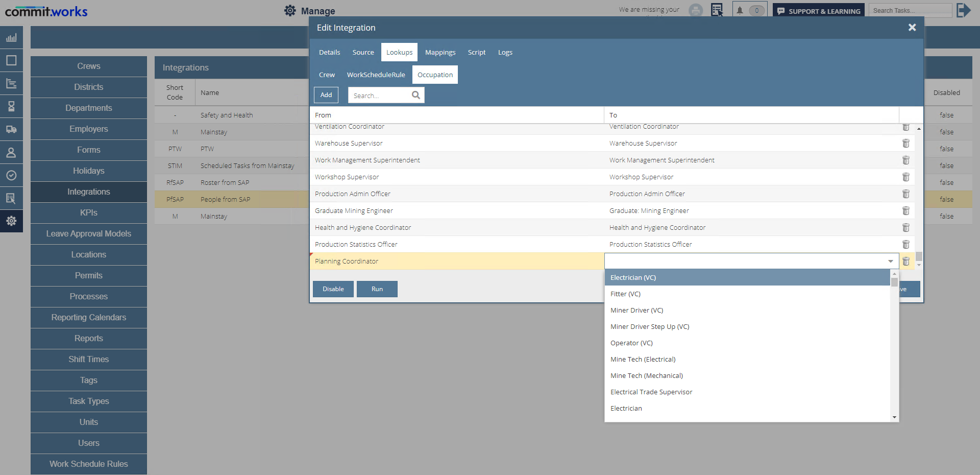Click the printer icon in header
This screenshot has width=980, height=475.
click(x=696, y=10)
